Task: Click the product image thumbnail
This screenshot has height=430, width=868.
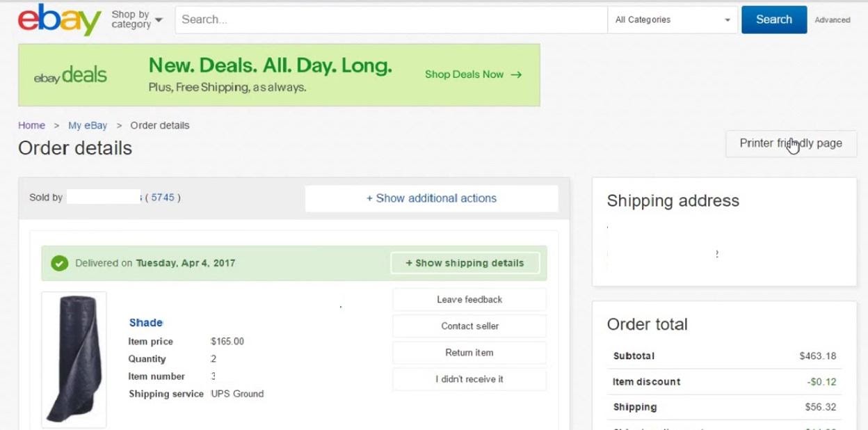Action: pyautogui.click(x=73, y=359)
